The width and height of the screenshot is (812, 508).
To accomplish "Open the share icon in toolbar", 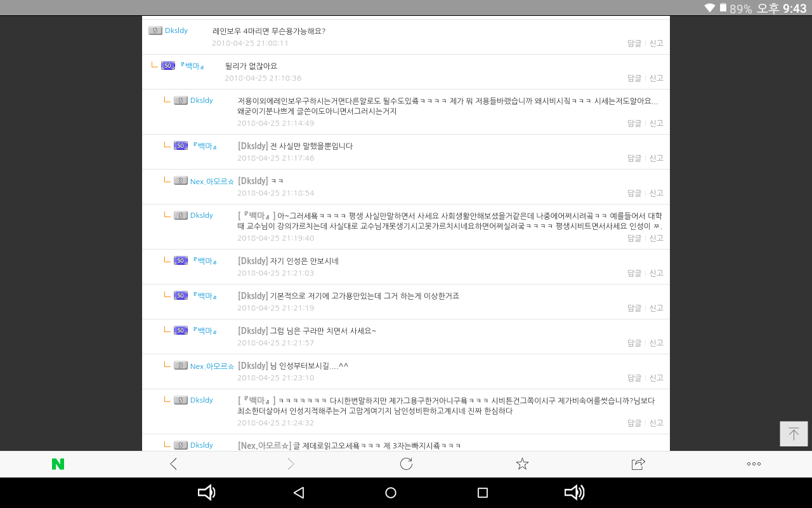I will 638,464.
